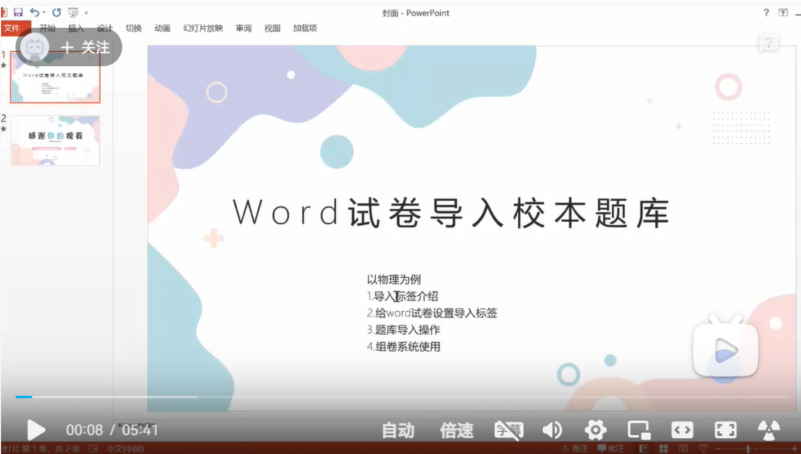Image resolution: width=801 pixels, height=454 pixels.
Task: Open the 自动 video quality selector
Action: [398, 431]
